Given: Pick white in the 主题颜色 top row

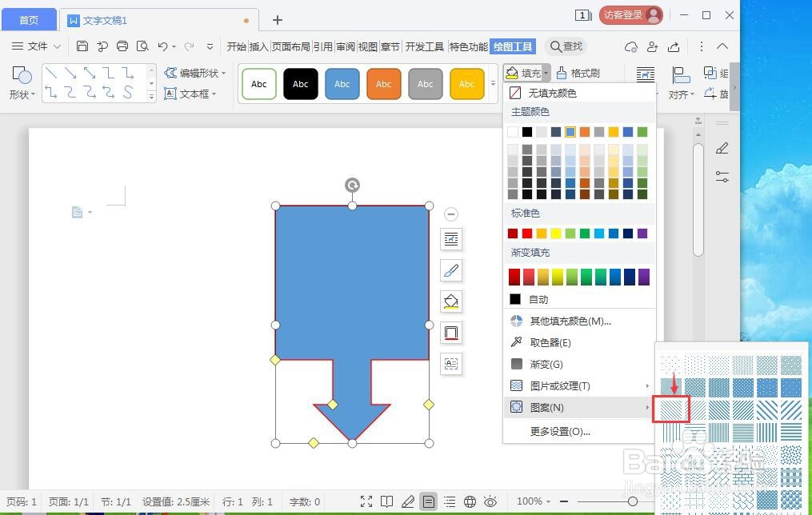Looking at the screenshot, I should 513,132.
